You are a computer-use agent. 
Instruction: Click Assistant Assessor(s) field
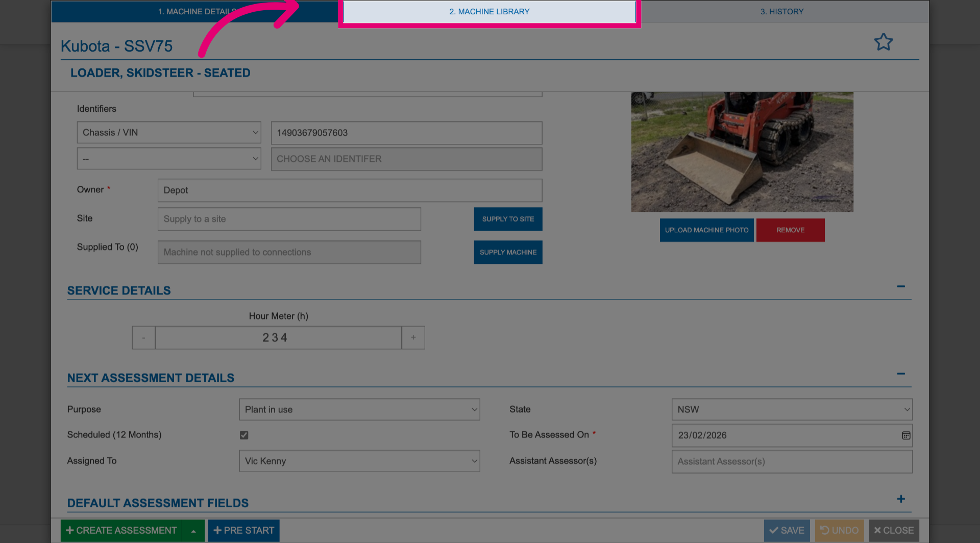pyautogui.click(x=792, y=461)
